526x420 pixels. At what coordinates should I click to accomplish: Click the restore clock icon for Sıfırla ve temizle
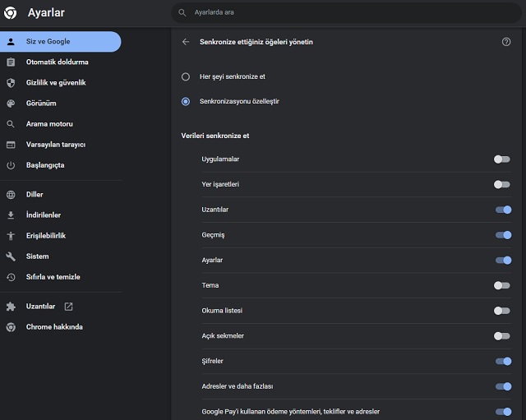pos(11,277)
